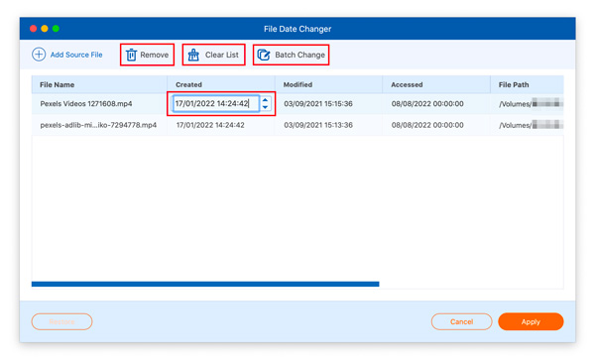Click the Restore button
The height and width of the screenshot is (364, 595).
(x=61, y=321)
